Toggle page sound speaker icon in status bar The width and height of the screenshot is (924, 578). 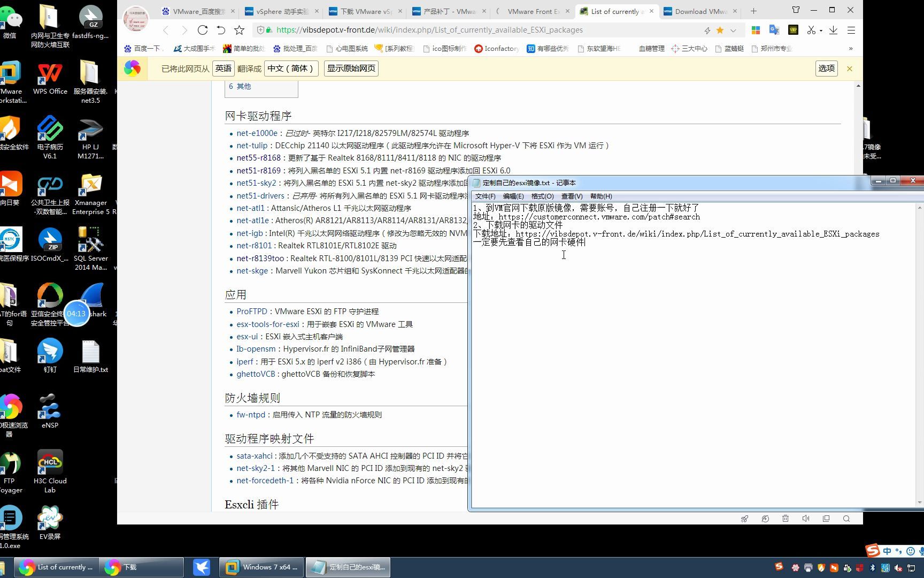(806, 519)
